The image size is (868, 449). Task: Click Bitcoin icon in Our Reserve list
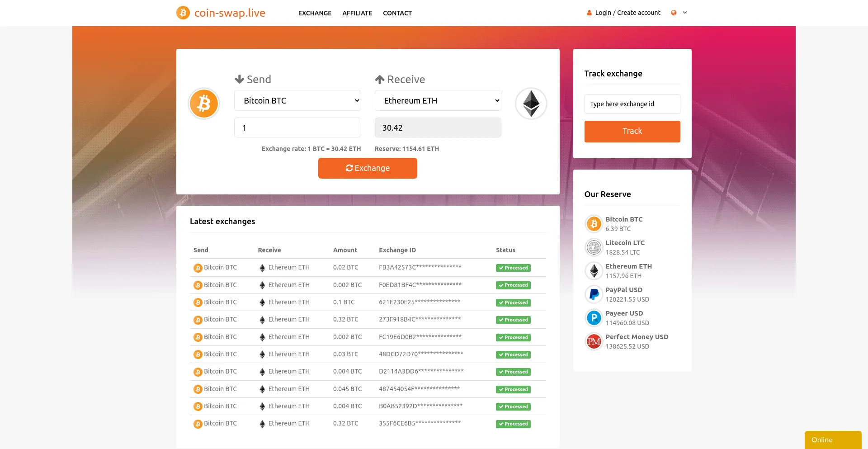594,224
